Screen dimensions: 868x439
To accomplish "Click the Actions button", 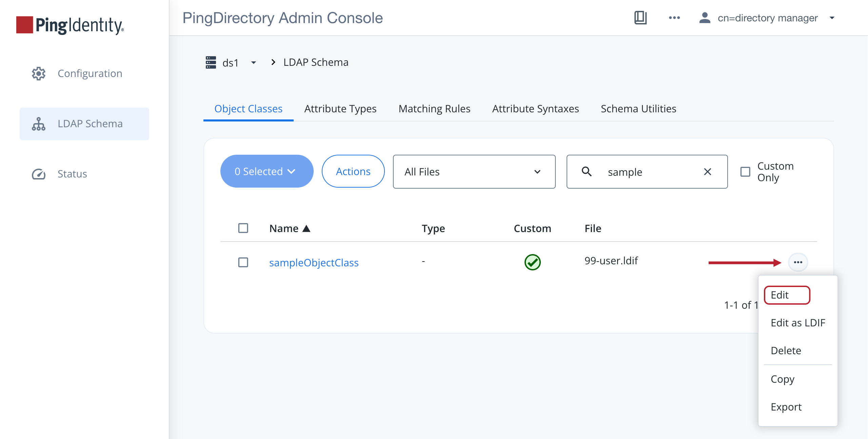I will [353, 171].
